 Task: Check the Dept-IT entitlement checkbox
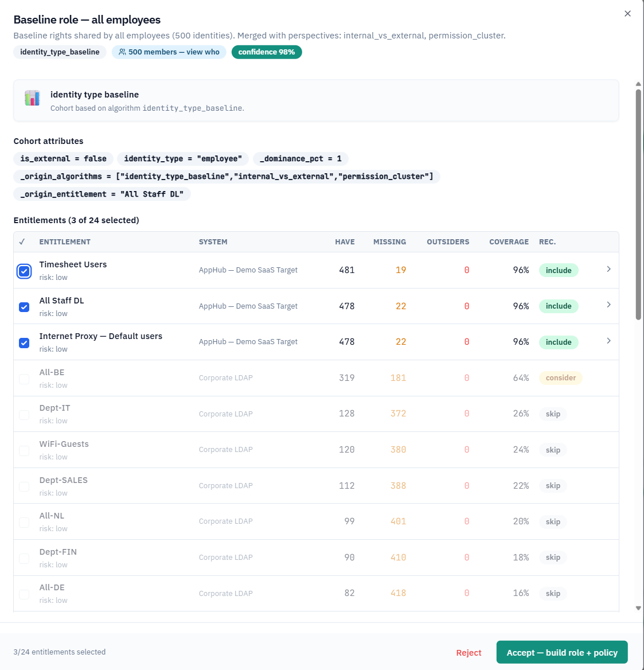pos(24,415)
